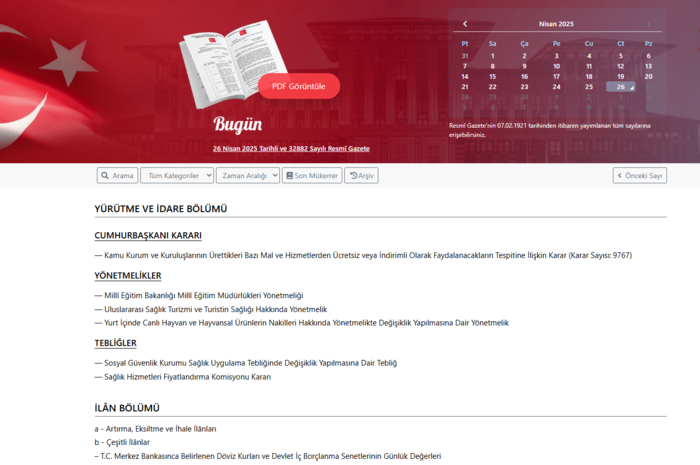Go to Önceki Sayı
Image resolution: width=700 pixels, height=465 pixels.
click(640, 175)
